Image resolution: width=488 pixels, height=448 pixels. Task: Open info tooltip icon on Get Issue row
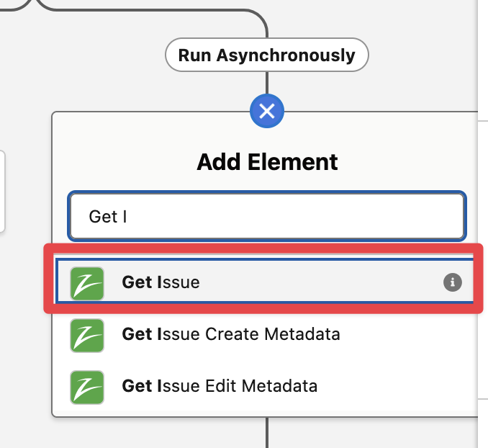(x=453, y=282)
